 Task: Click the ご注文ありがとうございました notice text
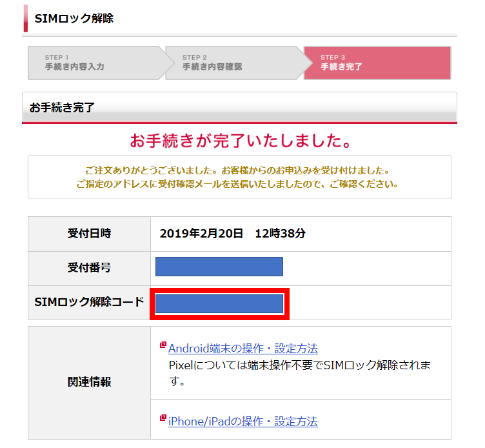(237, 170)
